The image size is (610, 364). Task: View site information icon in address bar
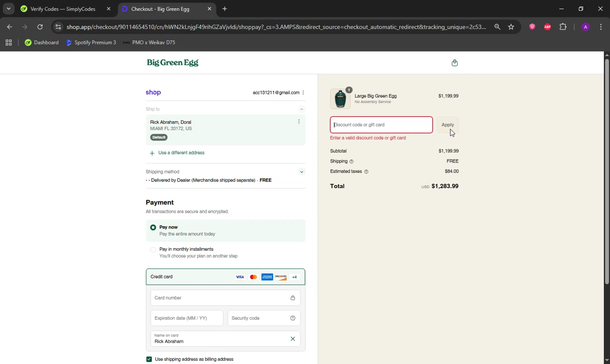[58, 27]
